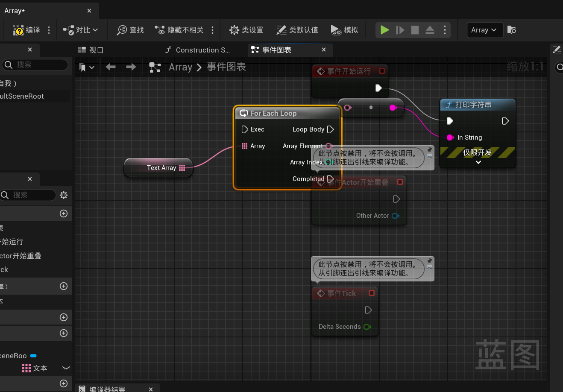Click the add (+) button at panel bottom
This screenshot has width=563, height=392.
(x=64, y=383)
